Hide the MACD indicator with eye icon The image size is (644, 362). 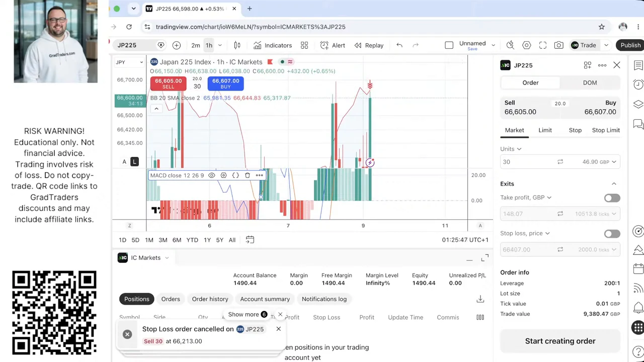(211, 175)
